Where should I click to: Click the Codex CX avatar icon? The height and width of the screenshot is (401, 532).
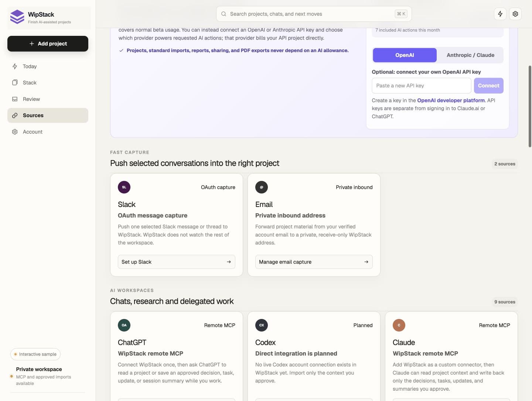coord(262,325)
